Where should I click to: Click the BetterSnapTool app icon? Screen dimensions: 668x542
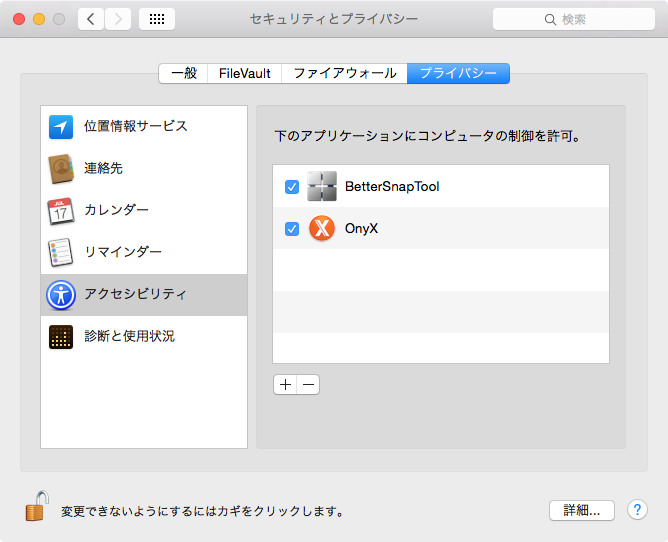click(322, 186)
